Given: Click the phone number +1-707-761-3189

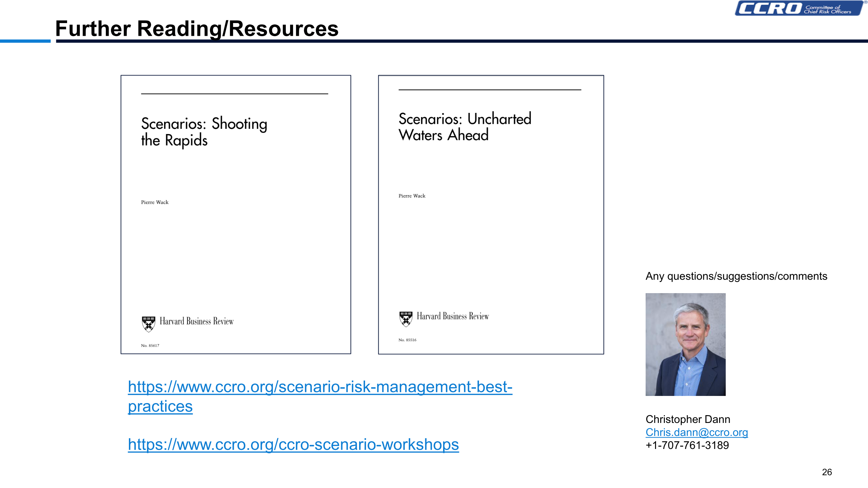Looking at the screenshot, I should [x=687, y=445].
